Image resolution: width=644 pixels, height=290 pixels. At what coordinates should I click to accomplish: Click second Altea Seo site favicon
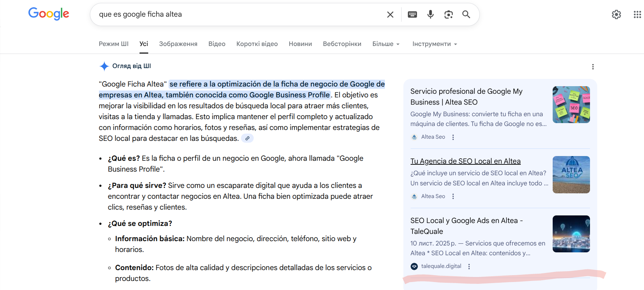[x=414, y=196]
